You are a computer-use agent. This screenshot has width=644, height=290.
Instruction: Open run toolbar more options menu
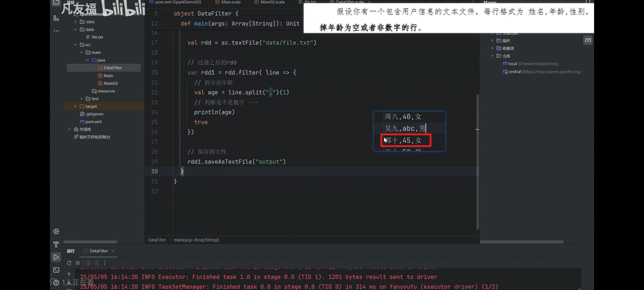tap(105, 263)
